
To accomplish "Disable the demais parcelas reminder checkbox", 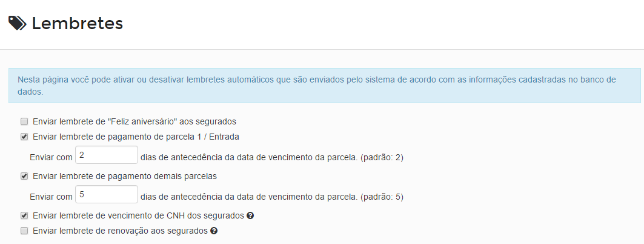I will 24,177.
